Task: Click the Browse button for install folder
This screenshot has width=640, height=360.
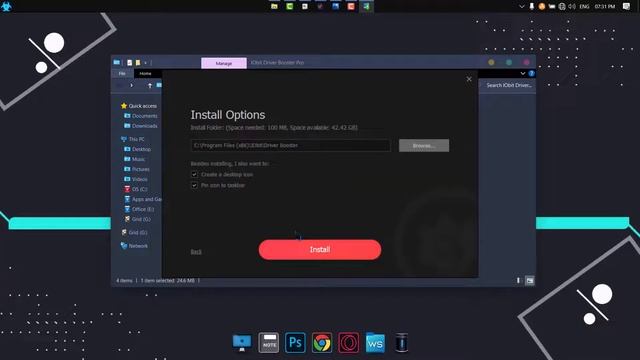Action: point(424,145)
